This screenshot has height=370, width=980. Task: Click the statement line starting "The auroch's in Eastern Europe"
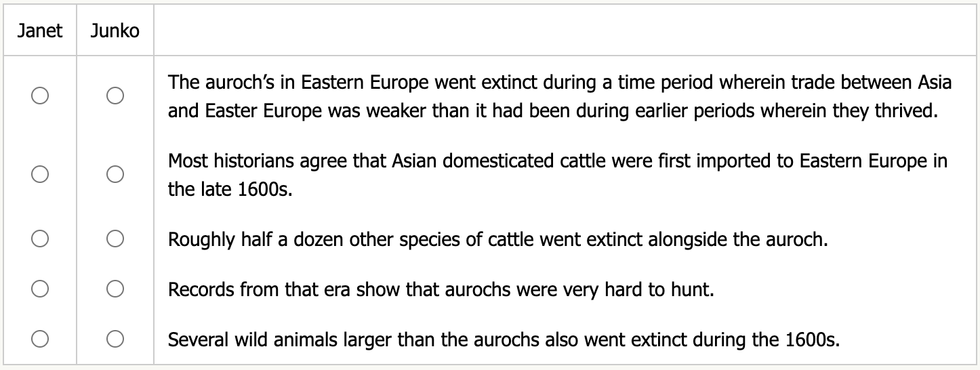[559, 83]
